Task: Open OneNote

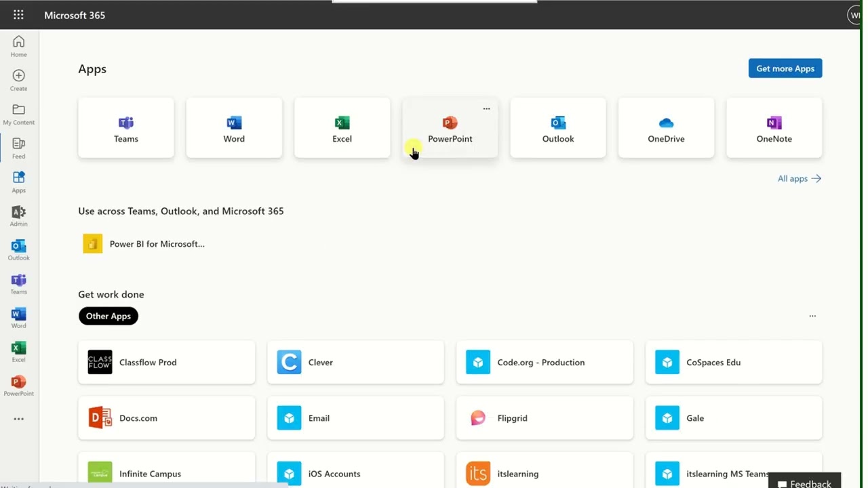Action: 774,127
